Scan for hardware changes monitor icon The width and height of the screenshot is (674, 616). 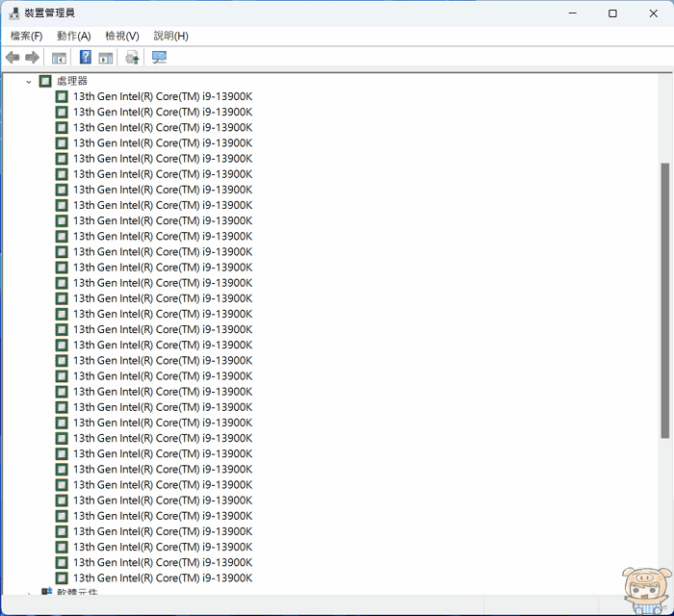[x=159, y=57]
